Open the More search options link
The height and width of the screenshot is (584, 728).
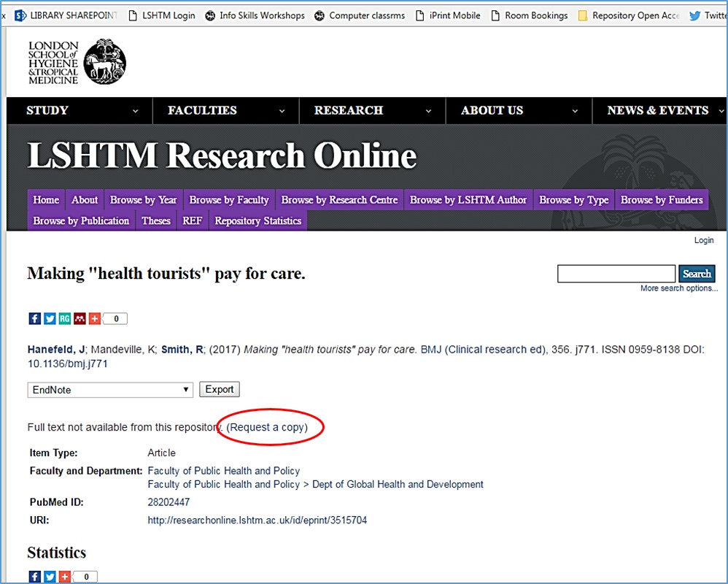click(678, 288)
